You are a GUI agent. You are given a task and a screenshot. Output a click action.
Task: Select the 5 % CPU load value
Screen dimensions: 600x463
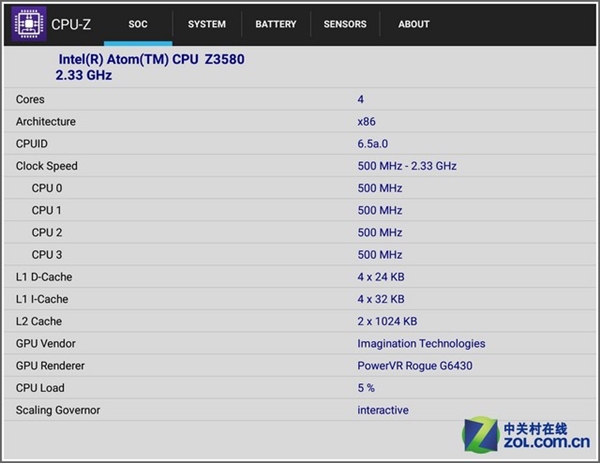(366, 388)
